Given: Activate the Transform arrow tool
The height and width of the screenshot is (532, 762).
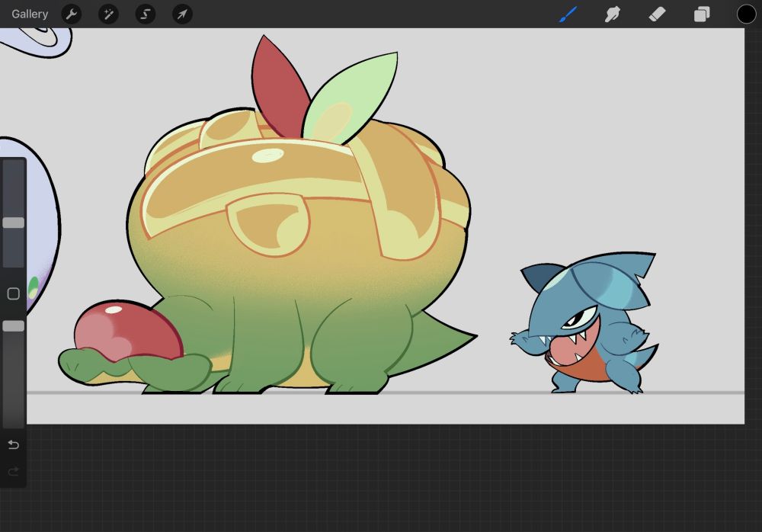Looking at the screenshot, I should [x=182, y=14].
